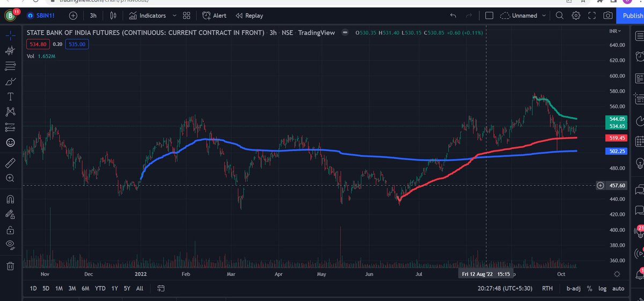Select the text annotation tool
This screenshot has height=301, width=644.
[x=10, y=97]
